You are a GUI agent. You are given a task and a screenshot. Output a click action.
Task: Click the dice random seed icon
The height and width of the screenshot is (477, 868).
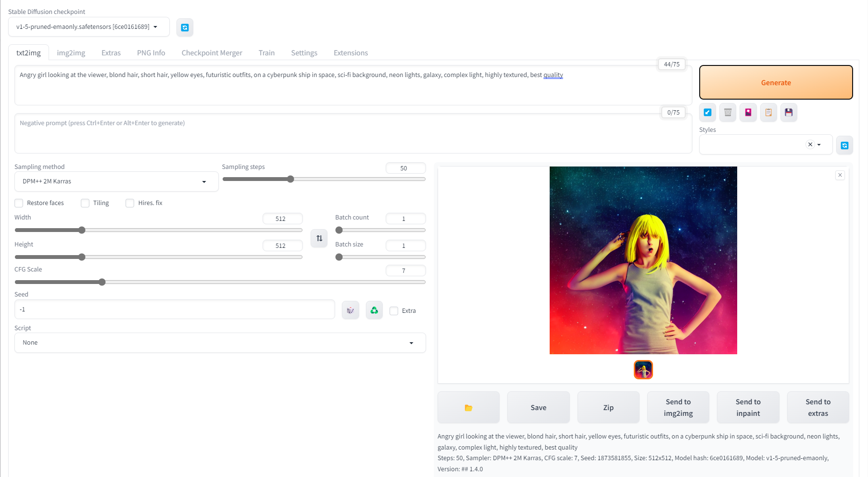(350, 310)
